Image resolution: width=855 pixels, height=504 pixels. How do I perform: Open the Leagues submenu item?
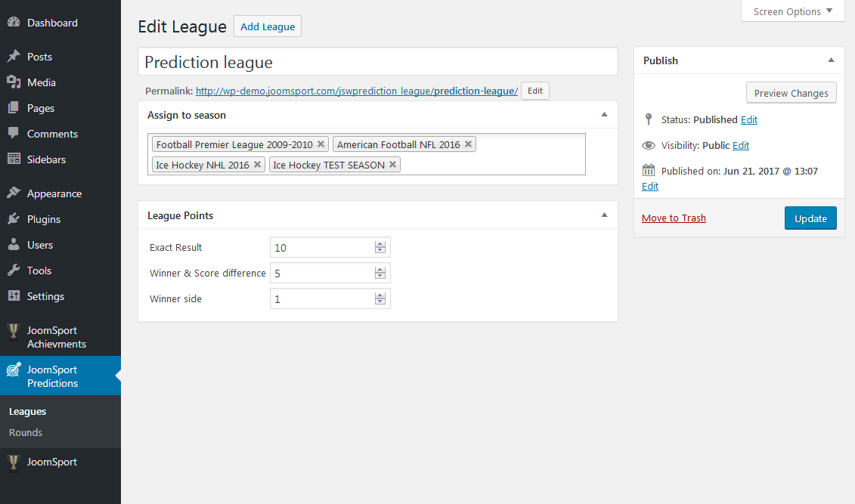[x=27, y=411]
